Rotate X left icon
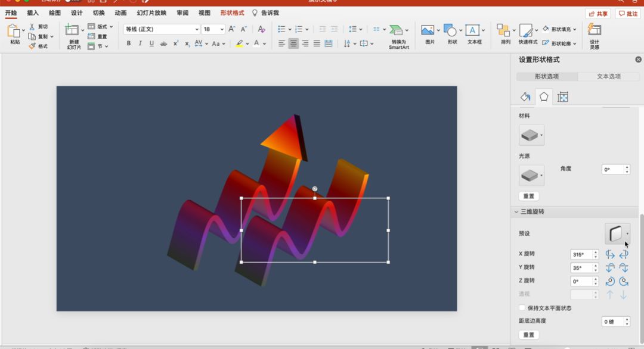Screen dimensions: 644x349 tap(610, 255)
